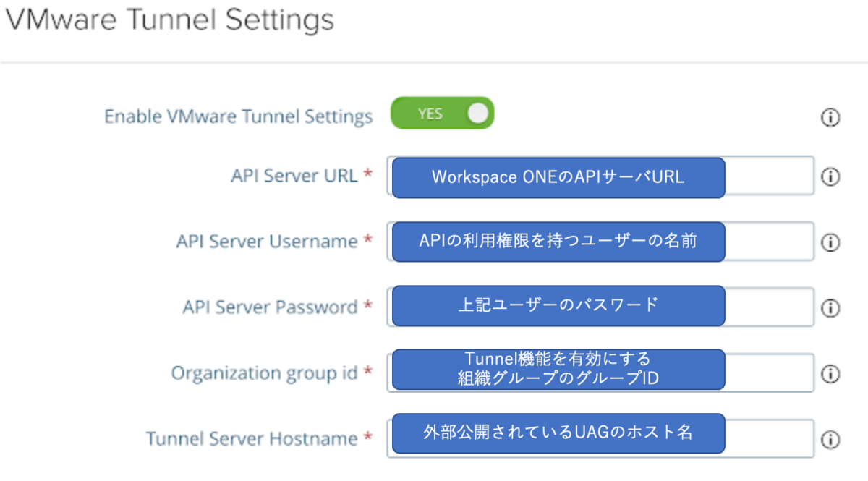Image resolution: width=868 pixels, height=481 pixels.
Task: Focus the API Server Password input field
Action: pos(600,307)
